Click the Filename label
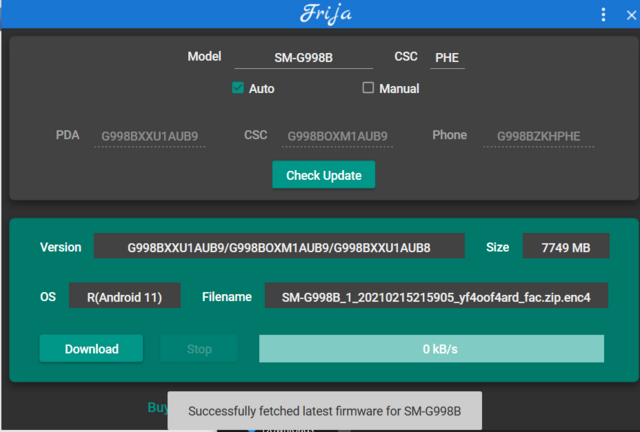The width and height of the screenshot is (640, 432). [227, 297]
